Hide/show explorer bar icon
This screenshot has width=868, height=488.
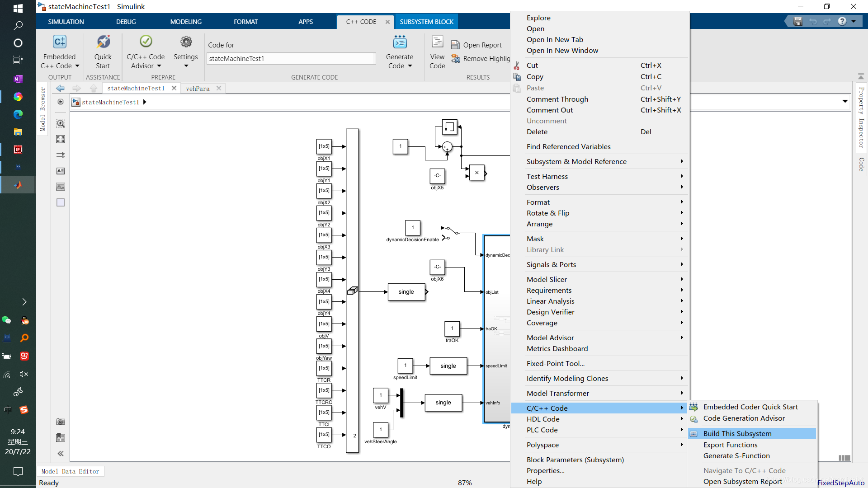(61, 102)
